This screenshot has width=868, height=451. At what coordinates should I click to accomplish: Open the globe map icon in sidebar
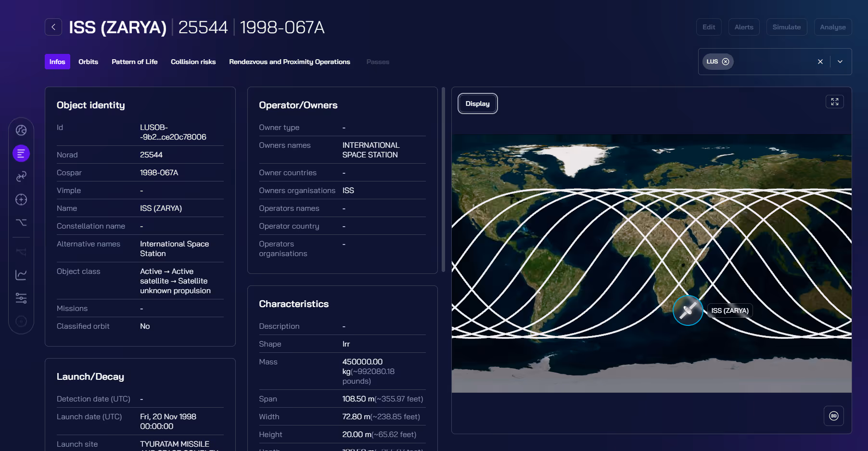point(21,130)
